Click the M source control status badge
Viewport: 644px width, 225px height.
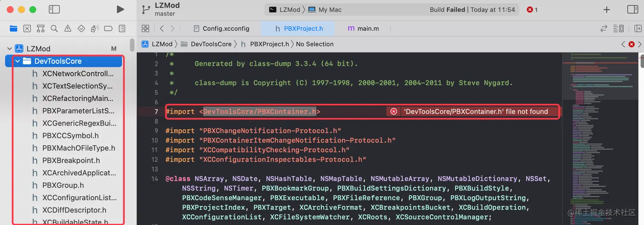114,48
